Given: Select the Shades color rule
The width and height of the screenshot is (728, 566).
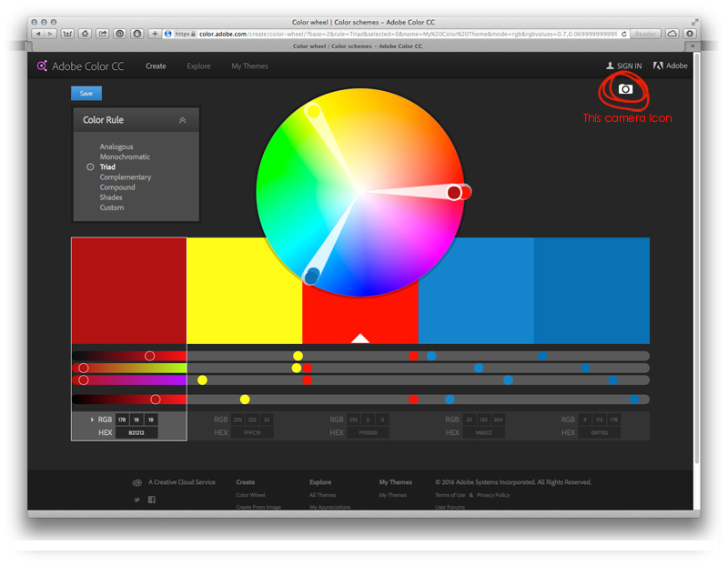Looking at the screenshot, I should (x=110, y=197).
